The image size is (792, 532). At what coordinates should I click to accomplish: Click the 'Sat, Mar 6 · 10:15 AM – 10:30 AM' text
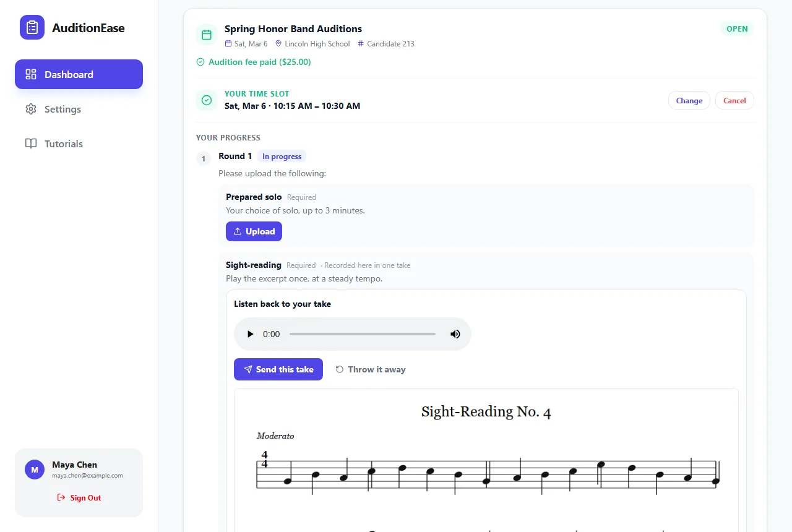292,106
